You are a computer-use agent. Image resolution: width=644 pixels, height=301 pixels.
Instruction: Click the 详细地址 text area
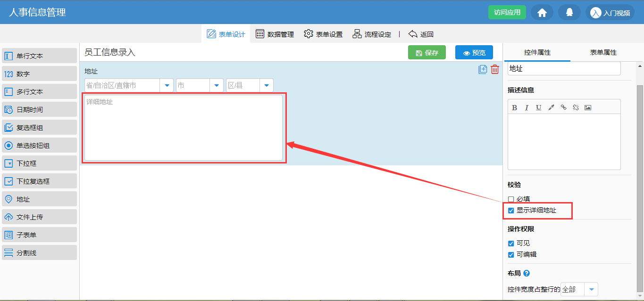(x=184, y=128)
